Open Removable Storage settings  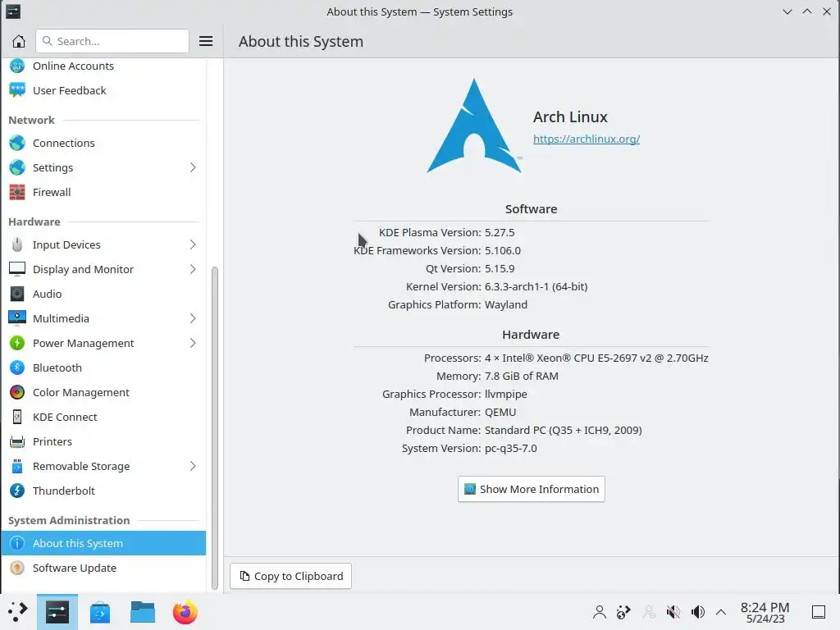coord(103,467)
